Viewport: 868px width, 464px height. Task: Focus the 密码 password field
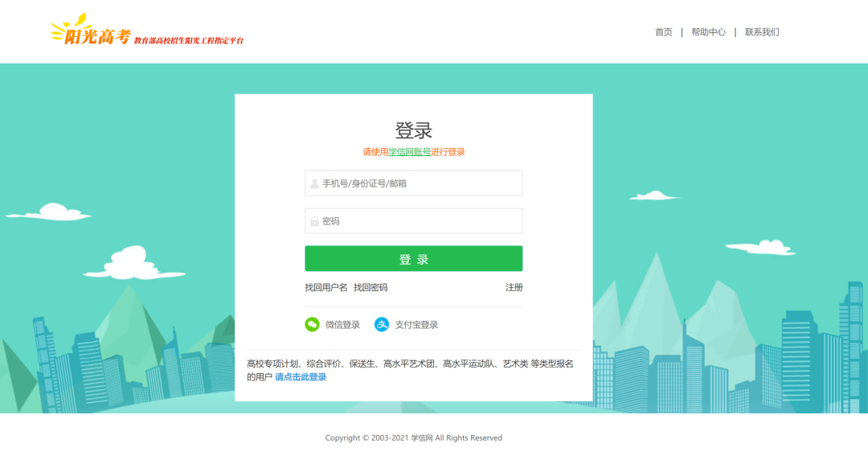(x=414, y=221)
